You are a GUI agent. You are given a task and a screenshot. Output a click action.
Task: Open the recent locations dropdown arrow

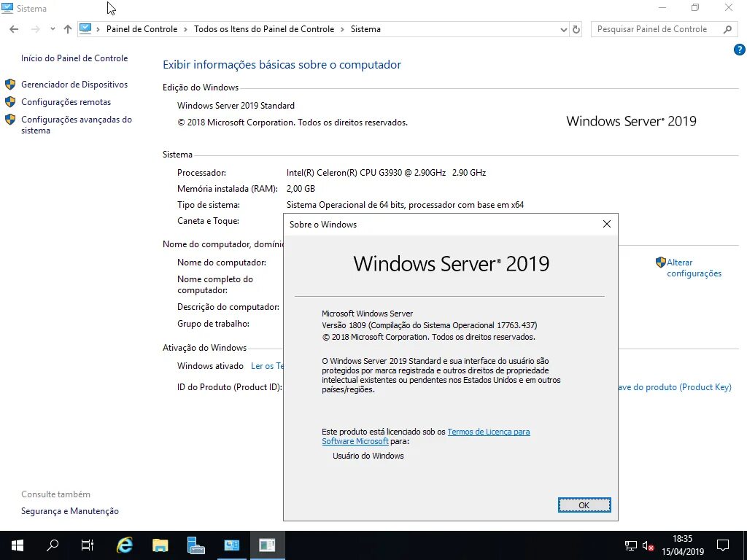point(53,29)
